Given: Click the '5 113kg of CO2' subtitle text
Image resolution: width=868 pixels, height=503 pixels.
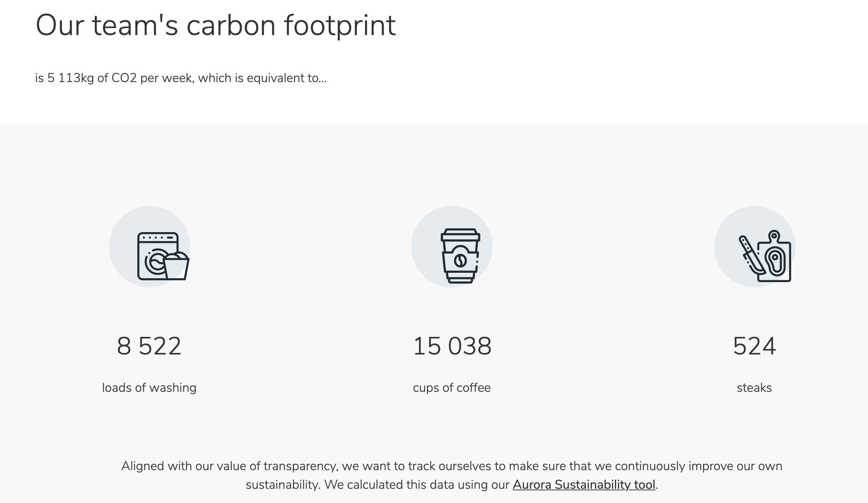Looking at the screenshot, I should pyautogui.click(x=92, y=78).
